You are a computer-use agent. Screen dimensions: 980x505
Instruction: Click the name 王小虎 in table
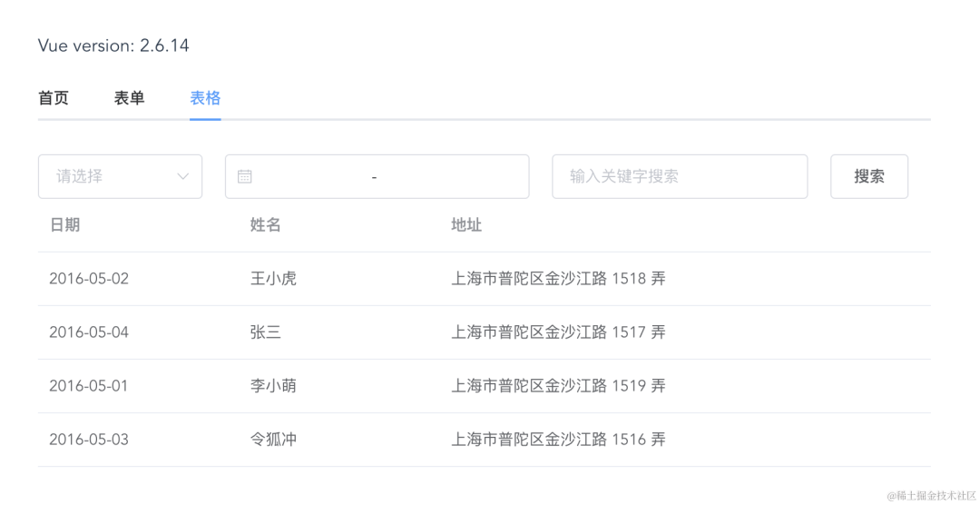[273, 279]
